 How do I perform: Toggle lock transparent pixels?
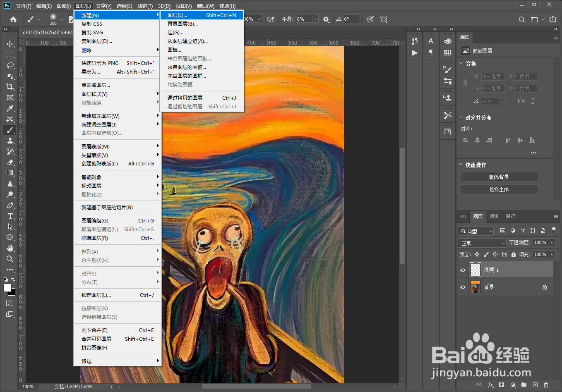477,254
